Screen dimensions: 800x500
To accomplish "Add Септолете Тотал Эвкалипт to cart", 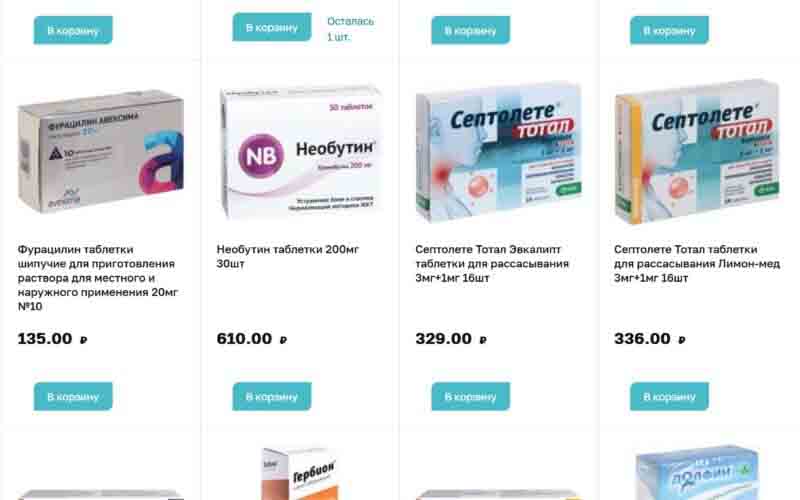I will 470,396.
